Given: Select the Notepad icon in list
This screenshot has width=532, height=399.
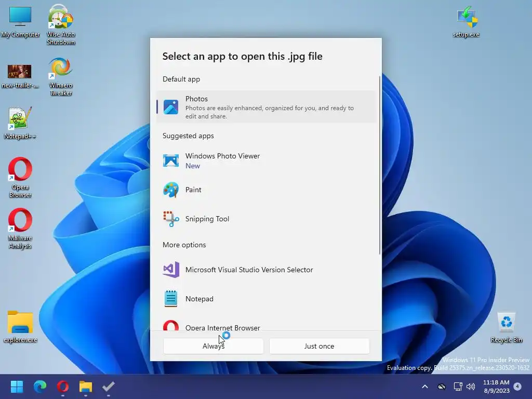Looking at the screenshot, I should tap(170, 299).
